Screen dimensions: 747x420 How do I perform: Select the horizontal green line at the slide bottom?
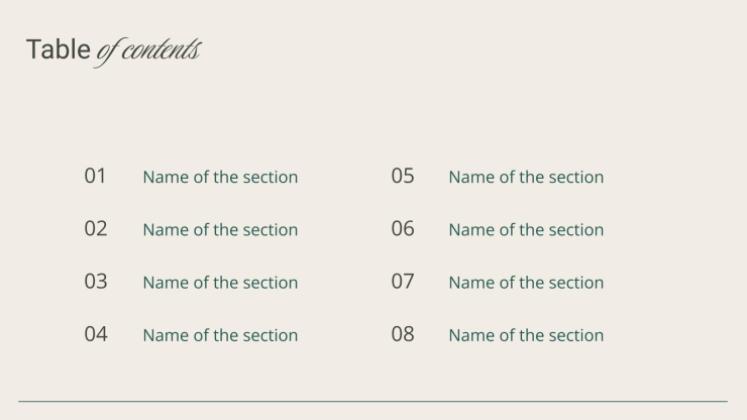click(x=373, y=401)
